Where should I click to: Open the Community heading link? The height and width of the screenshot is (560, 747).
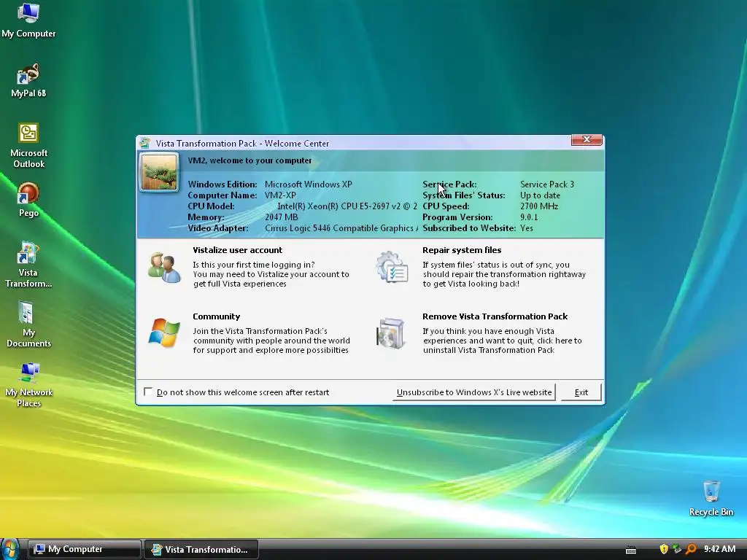pyautogui.click(x=216, y=316)
